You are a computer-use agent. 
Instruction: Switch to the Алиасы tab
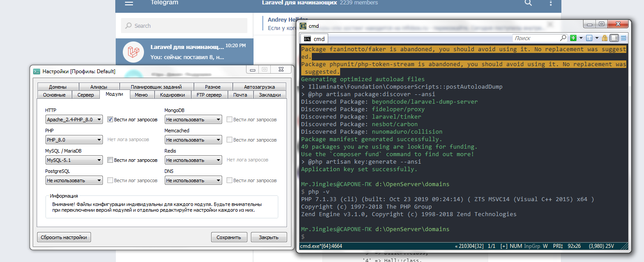click(98, 87)
